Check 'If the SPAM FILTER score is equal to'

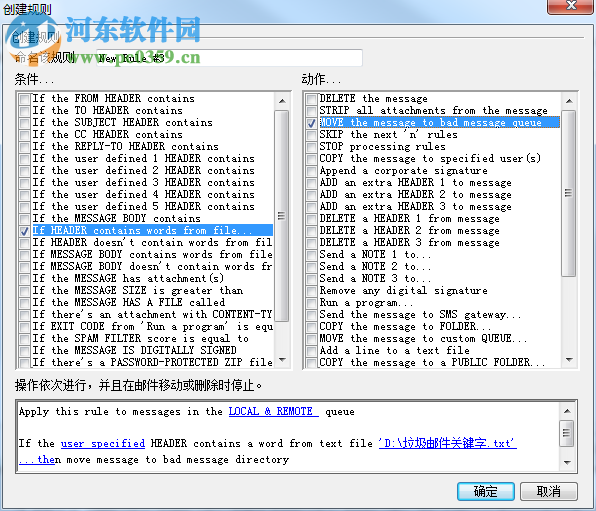point(24,339)
